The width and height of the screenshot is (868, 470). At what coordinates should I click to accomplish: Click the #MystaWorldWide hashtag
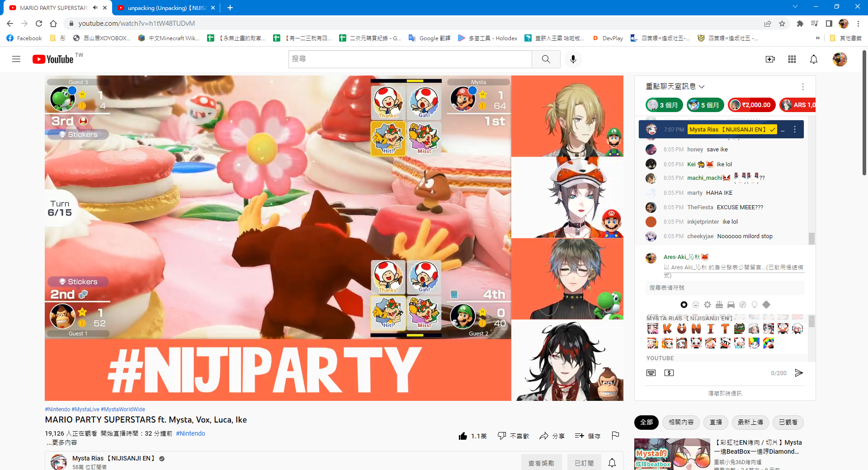pyautogui.click(x=123, y=409)
